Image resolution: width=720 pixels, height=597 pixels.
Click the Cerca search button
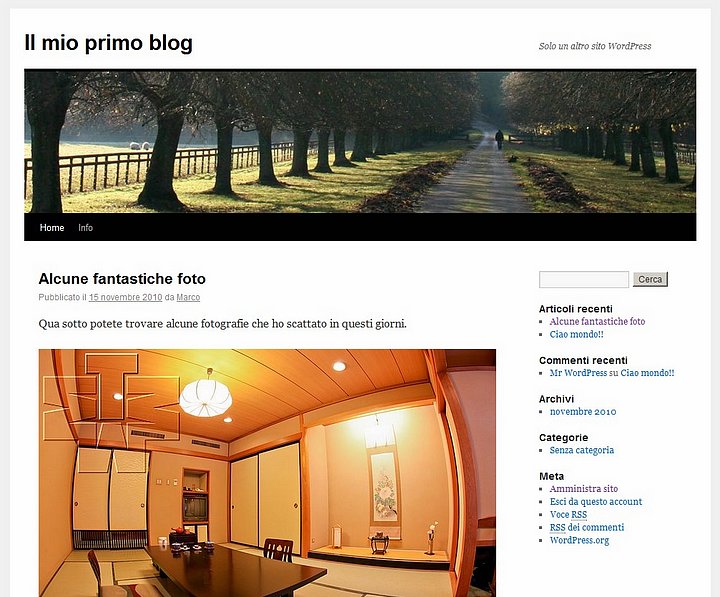tap(650, 279)
